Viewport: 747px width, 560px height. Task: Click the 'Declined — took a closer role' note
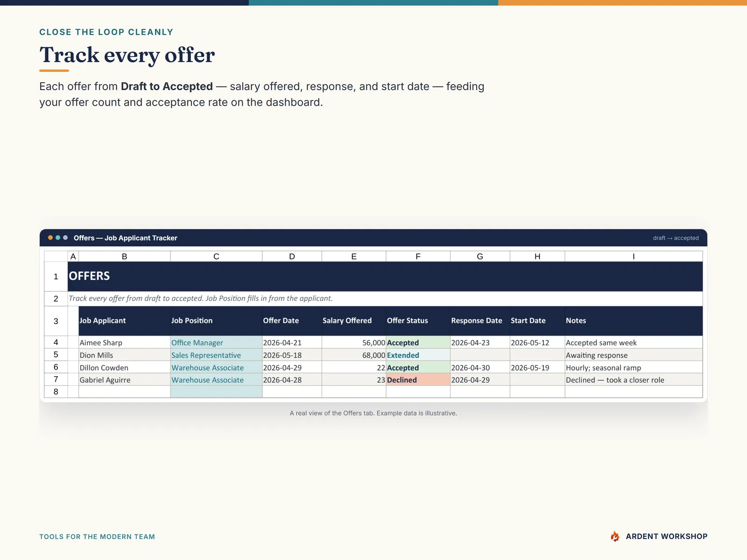[x=634, y=379]
